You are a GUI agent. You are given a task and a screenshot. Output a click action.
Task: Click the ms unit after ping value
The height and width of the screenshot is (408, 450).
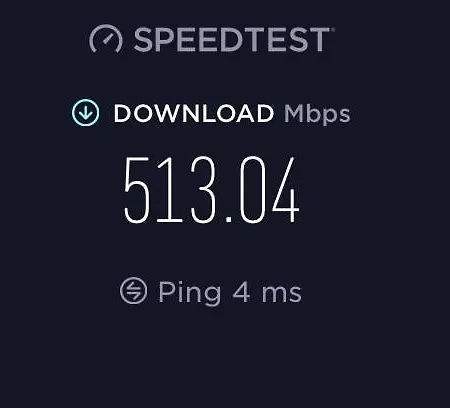click(x=282, y=294)
